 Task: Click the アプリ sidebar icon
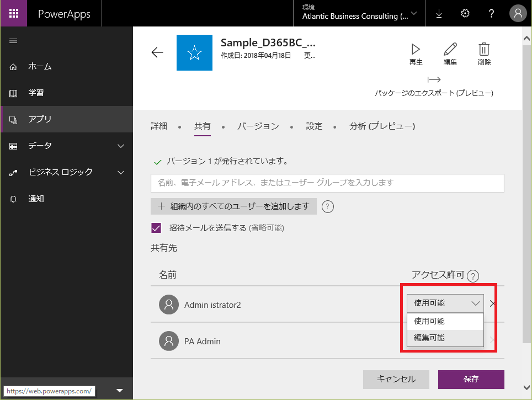click(x=13, y=120)
